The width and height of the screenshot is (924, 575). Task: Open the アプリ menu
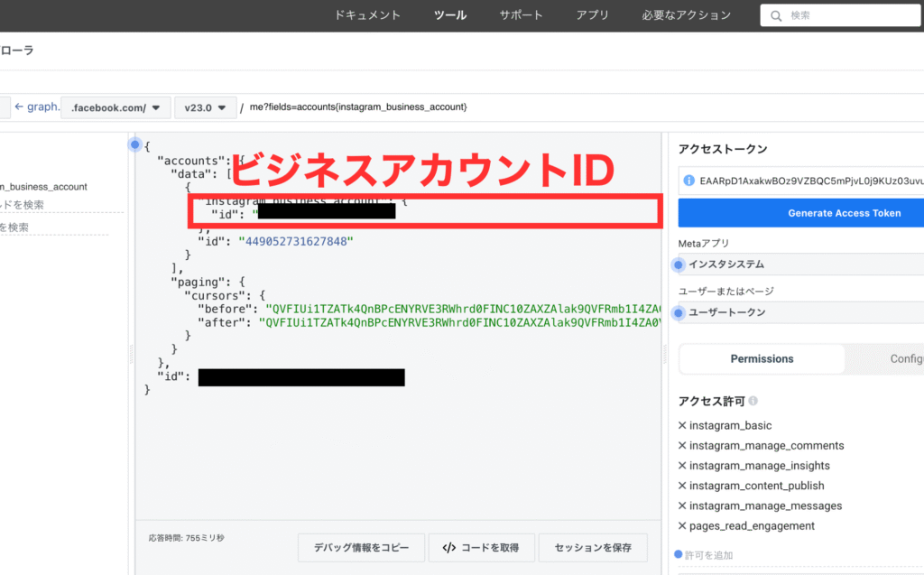(592, 15)
